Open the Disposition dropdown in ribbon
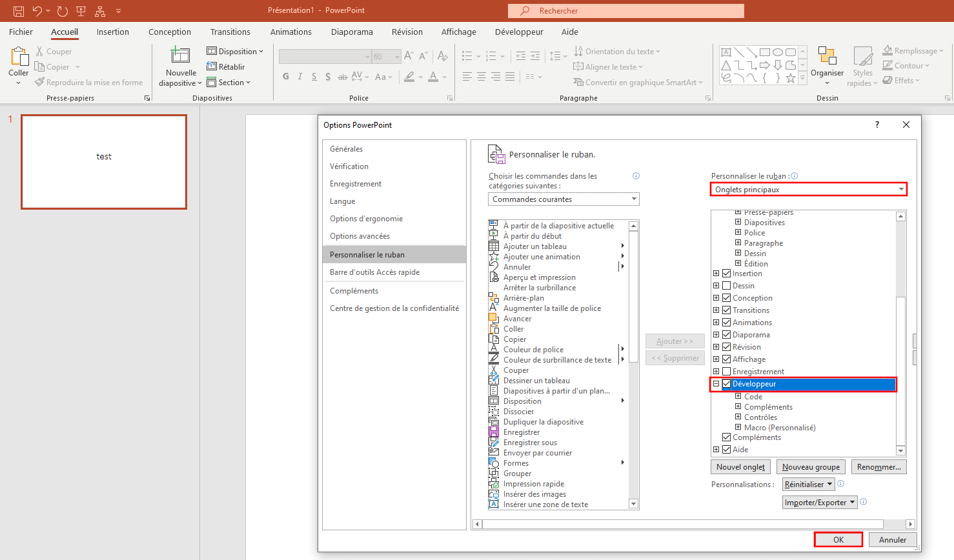This screenshot has width=954, height=560. click(x=235, y=51)
